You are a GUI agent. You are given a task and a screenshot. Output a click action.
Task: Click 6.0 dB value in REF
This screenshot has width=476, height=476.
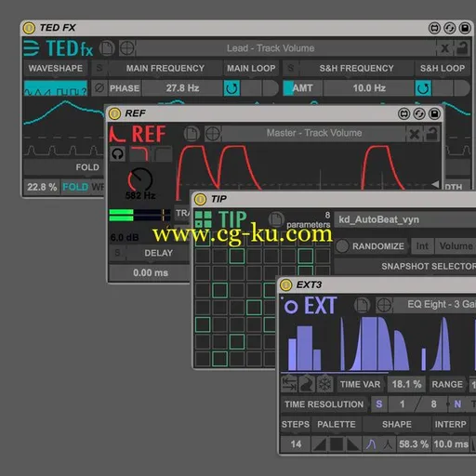[x=125, y=238]
